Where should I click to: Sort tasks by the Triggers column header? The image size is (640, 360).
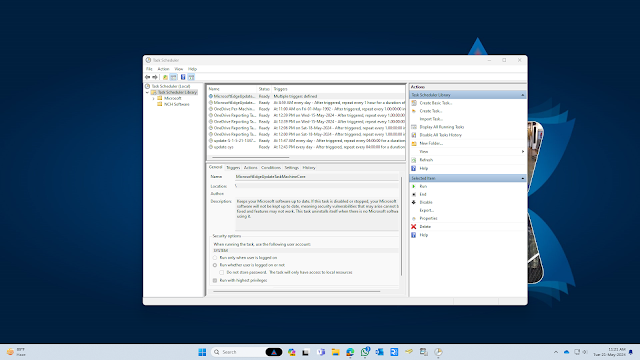(x=338, y=89)
